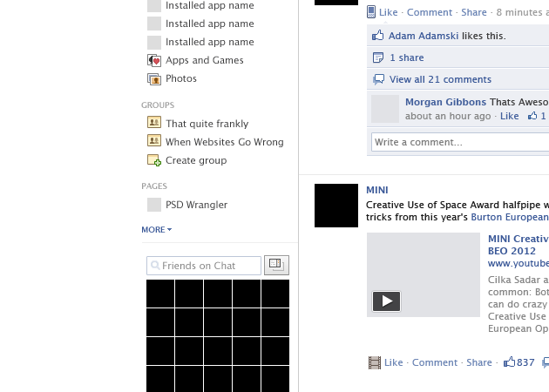Click the magnifier icon in Friends on Chat
This screenshot has height=392, width=549.
[155, 266]
